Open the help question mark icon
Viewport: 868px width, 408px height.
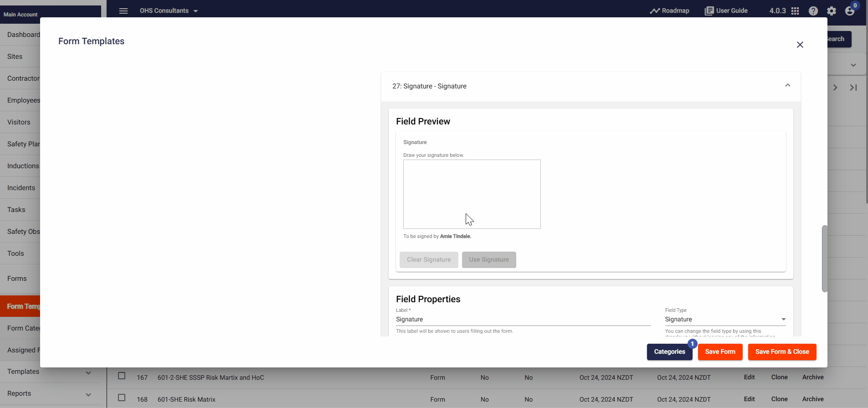click(813, 11)
